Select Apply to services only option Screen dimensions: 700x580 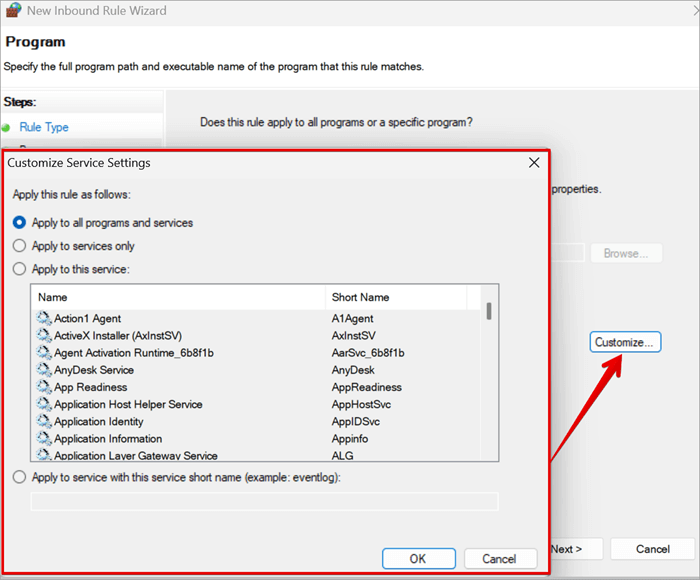tap(19, 246)
